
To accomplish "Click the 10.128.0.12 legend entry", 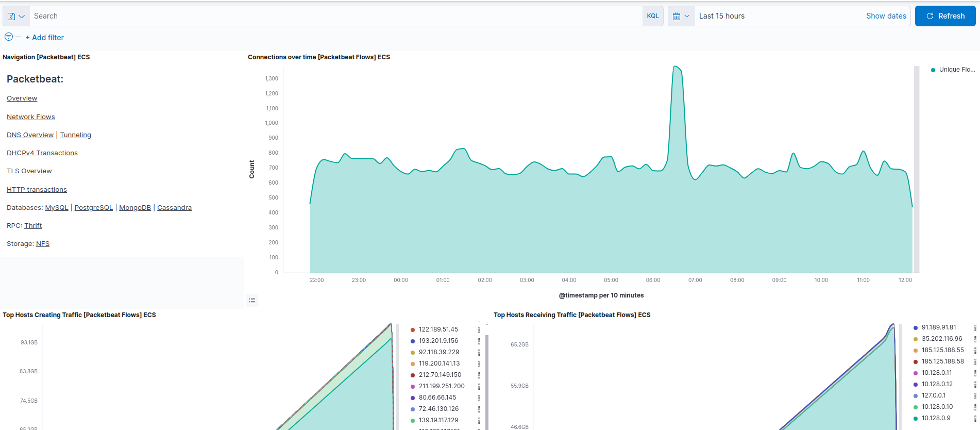I will click(x=937, y=384).
